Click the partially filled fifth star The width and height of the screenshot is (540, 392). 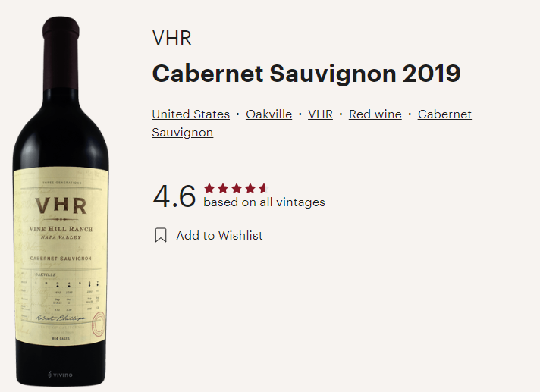pyautogui.click(x=263, y=188)
